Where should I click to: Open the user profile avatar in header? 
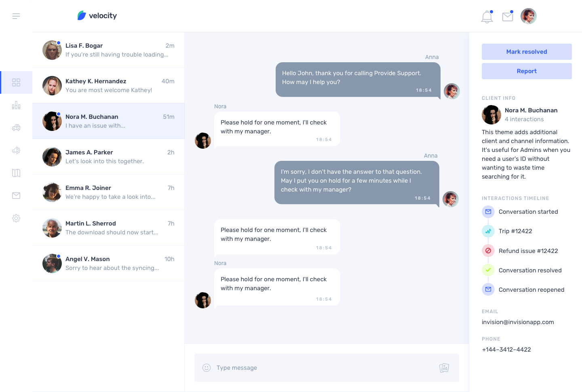pos(529,16)
